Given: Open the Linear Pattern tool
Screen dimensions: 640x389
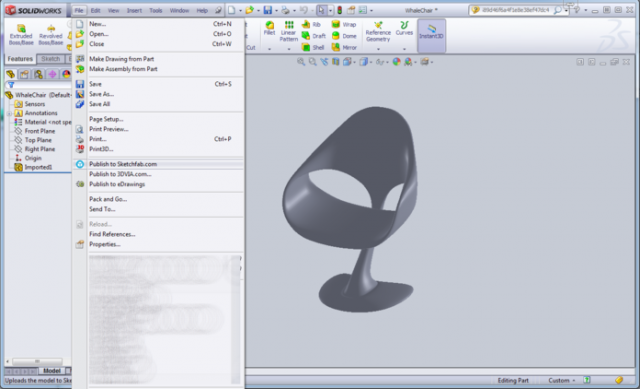Looking at the screenshot, I should [x=289, y=31].
